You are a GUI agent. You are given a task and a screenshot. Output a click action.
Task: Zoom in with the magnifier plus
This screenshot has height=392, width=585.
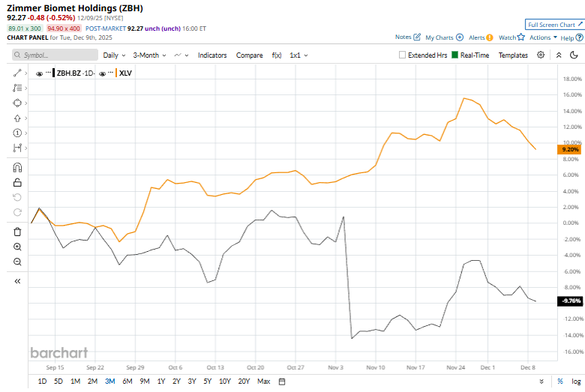[17, 247]
